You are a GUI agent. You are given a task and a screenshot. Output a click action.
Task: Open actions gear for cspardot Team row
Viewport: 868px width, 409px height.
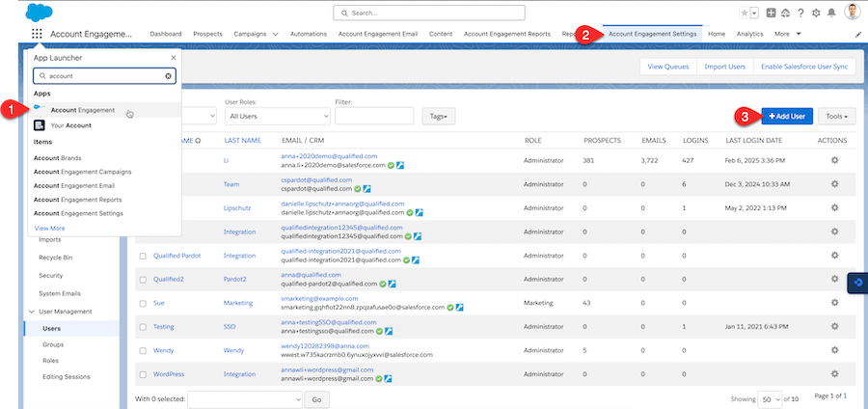[x=835, y=183]
